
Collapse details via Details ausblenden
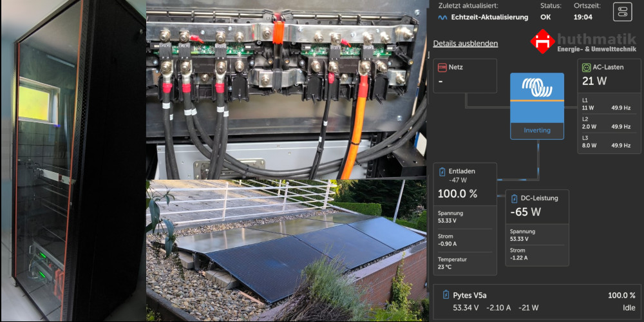tap(465, 43)
